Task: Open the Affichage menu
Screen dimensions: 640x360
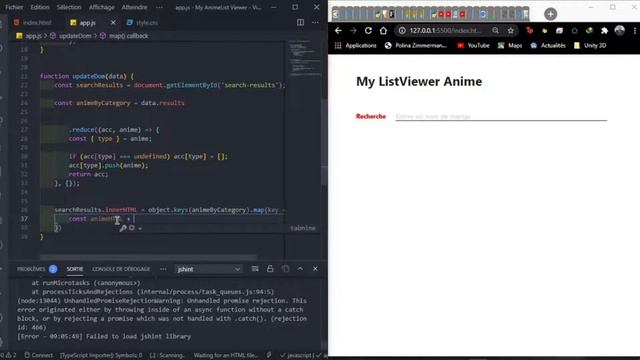Action: [102, 7]
